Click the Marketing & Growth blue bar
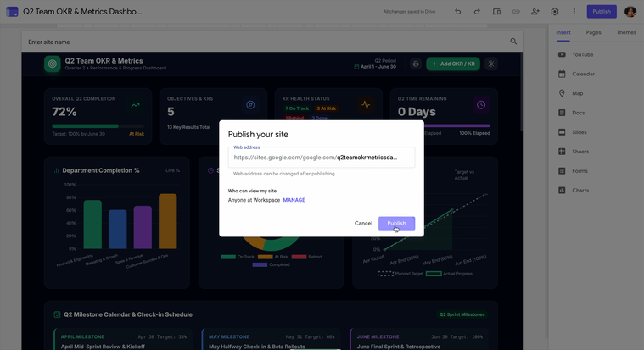 tap(117, 230)
